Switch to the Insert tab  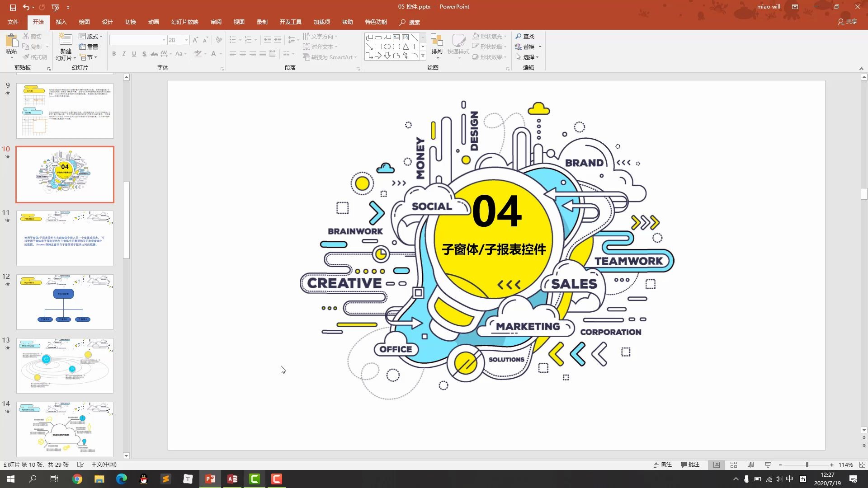(x=61, y=22)
